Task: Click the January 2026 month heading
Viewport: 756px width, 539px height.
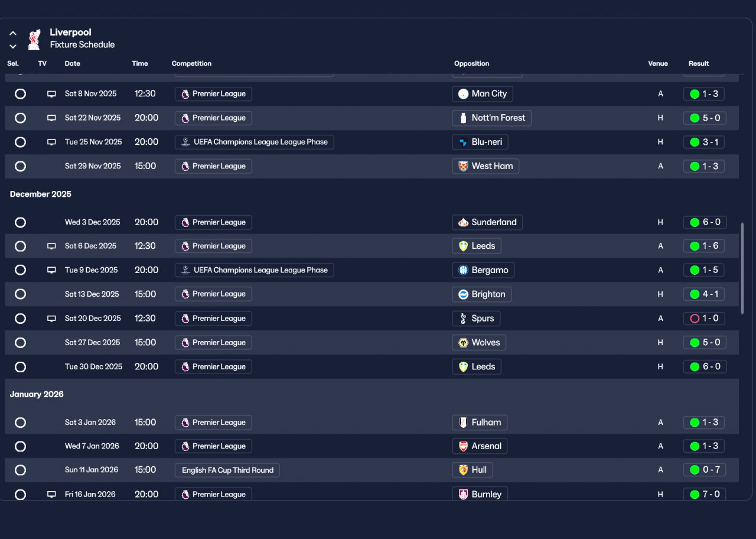Action: 37,395
